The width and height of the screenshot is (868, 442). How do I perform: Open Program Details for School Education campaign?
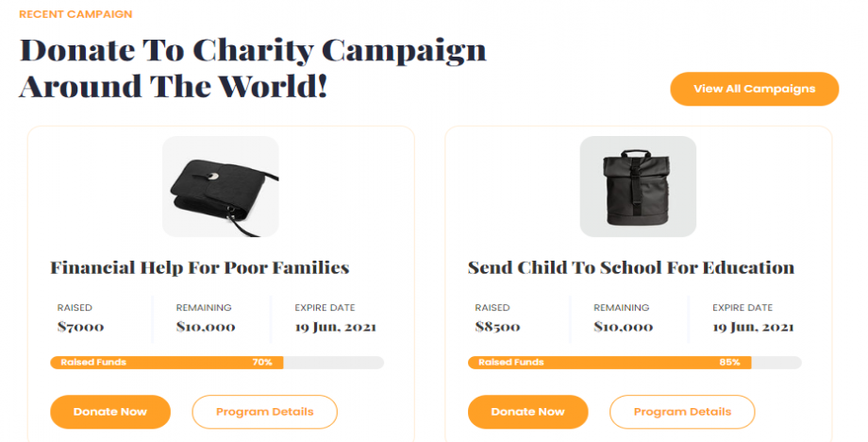point(682,412)
